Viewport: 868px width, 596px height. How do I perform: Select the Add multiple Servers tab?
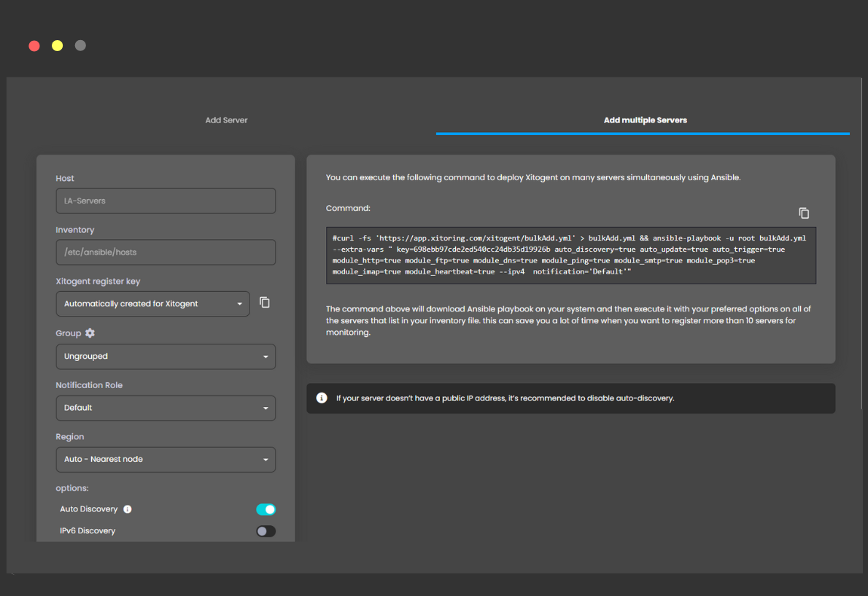point(645,120)
